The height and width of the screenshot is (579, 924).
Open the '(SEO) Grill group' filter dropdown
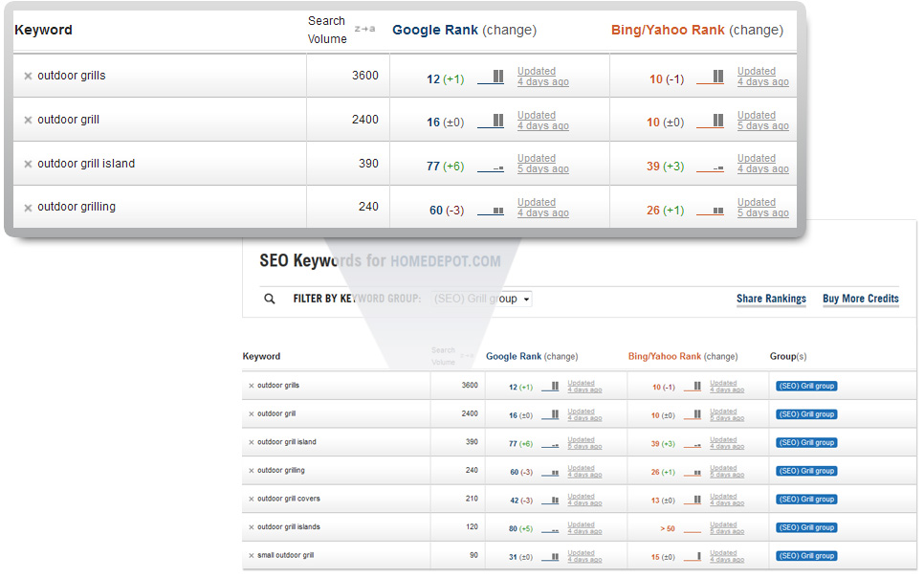[481, 299]
